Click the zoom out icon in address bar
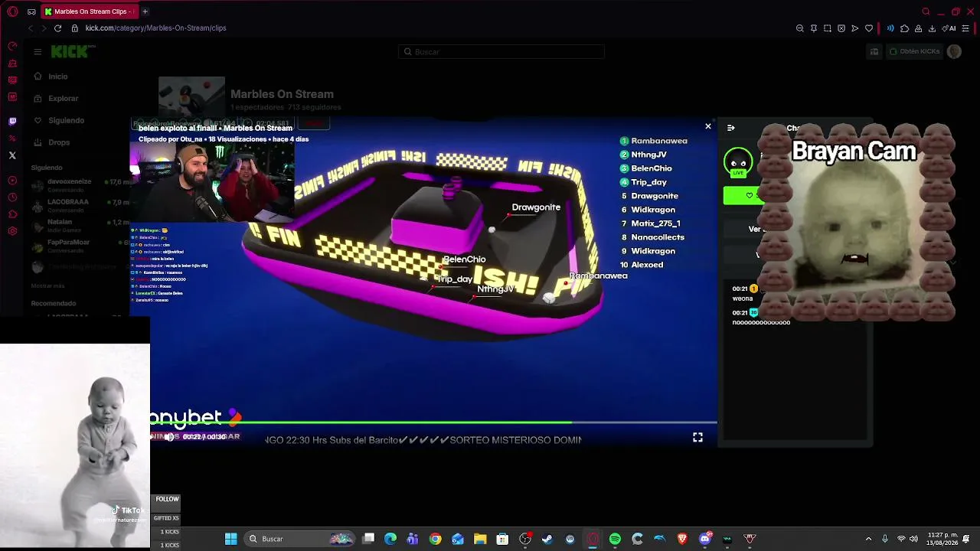 [x=800, y=28]
